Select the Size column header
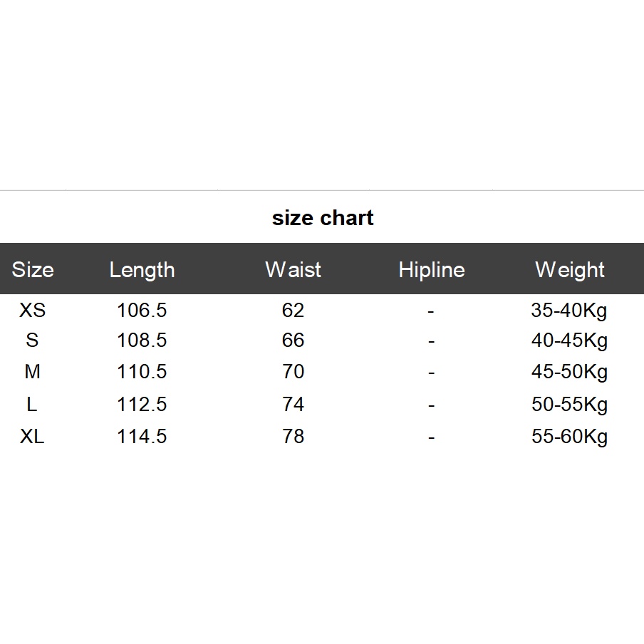 tap(33, 269)
